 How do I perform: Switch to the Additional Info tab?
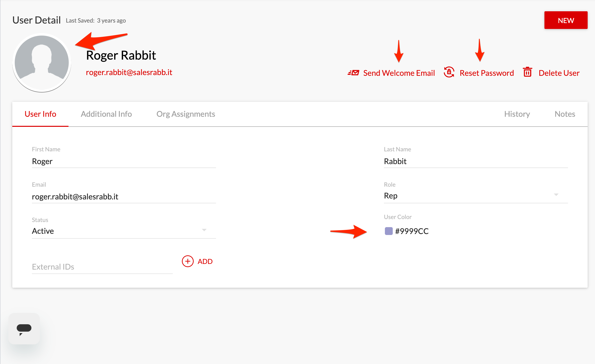[106, 114]
